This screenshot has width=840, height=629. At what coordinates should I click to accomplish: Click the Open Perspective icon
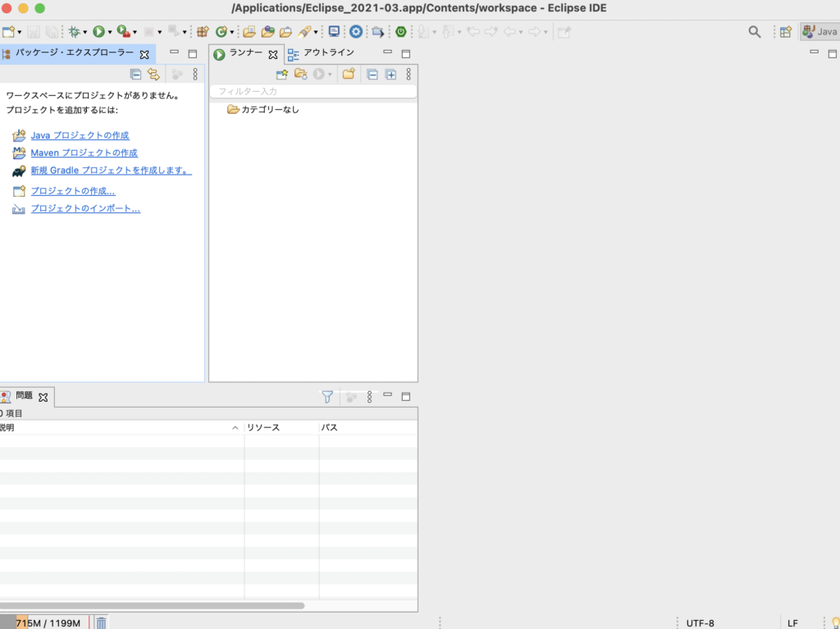pyautogui.click(x=785, y=32)
